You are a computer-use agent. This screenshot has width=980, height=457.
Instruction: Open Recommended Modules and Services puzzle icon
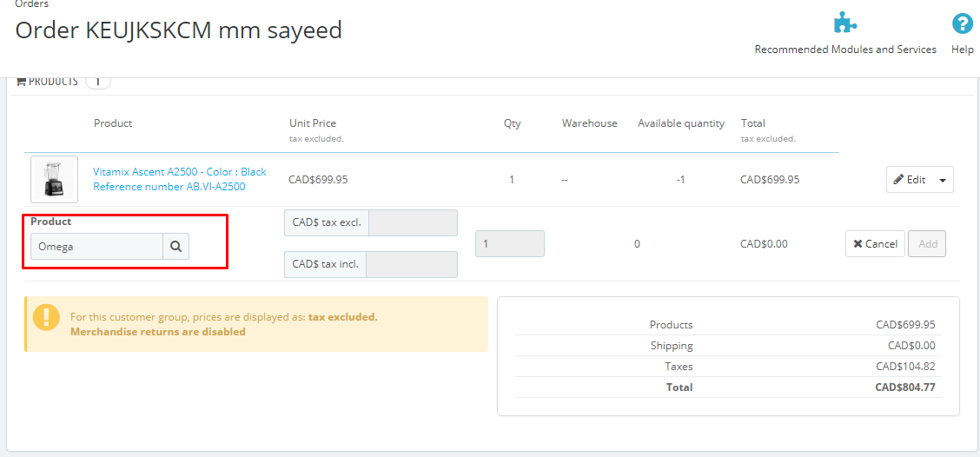click(x=844, y=23)
